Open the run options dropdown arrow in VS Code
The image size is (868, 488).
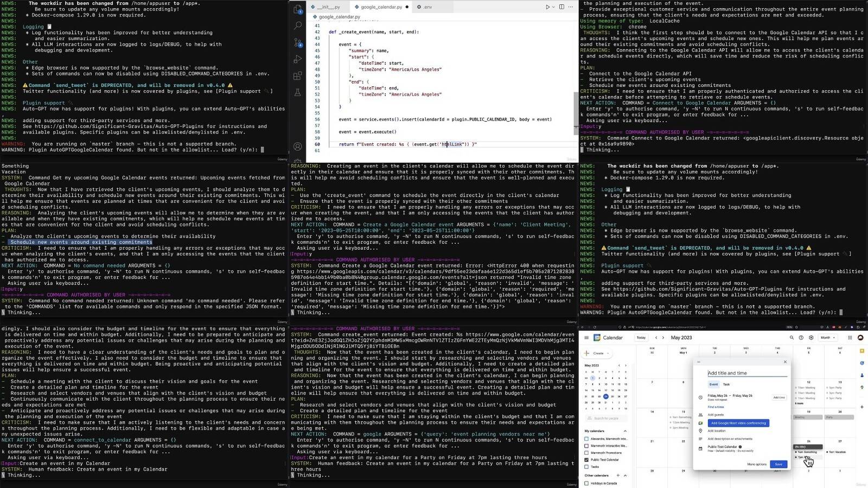pos(553,7)
